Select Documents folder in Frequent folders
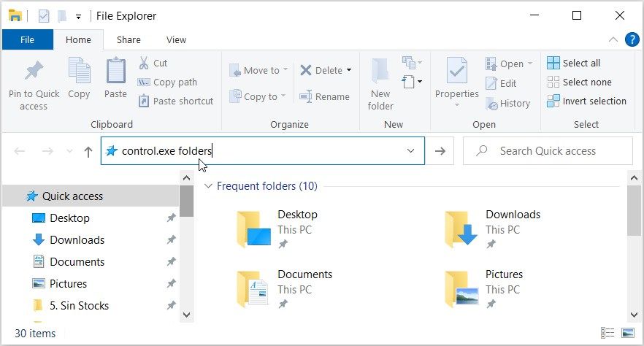The image size is (644, 346). point(285,288)
